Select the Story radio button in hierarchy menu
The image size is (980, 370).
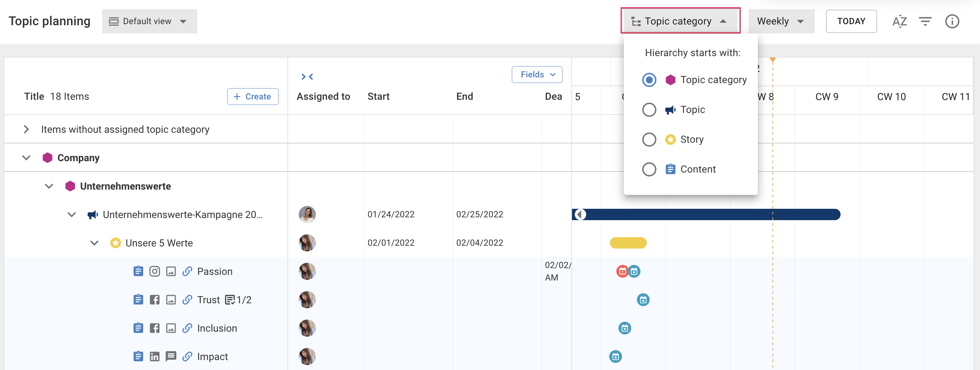(649, 139)
